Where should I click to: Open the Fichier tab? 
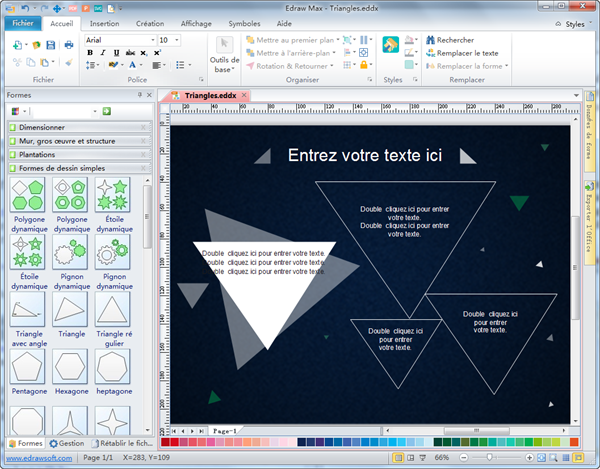pyautogui.click(x=23, y=23)
